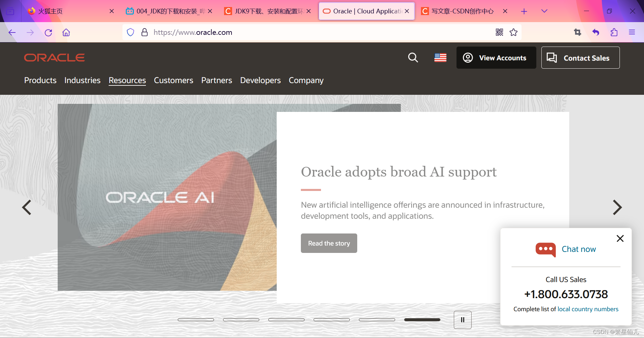Close the Chat now popup
644x338 pixels.
click(620, 238)
